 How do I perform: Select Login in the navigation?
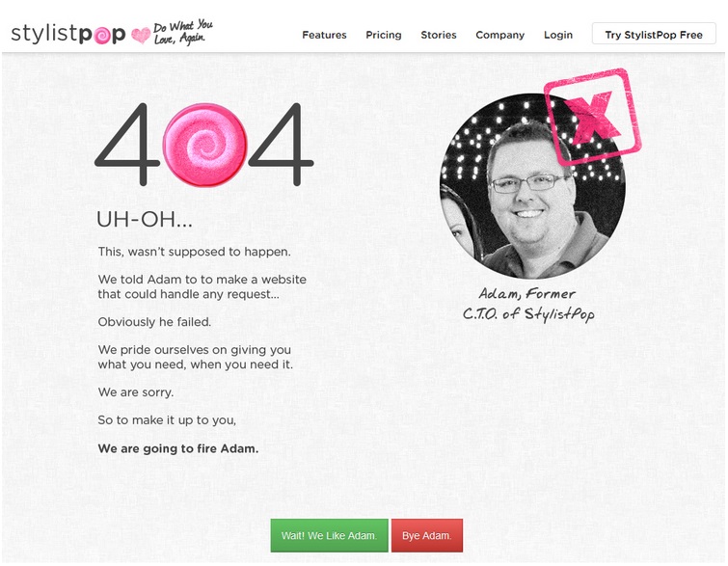coord(558,36)
